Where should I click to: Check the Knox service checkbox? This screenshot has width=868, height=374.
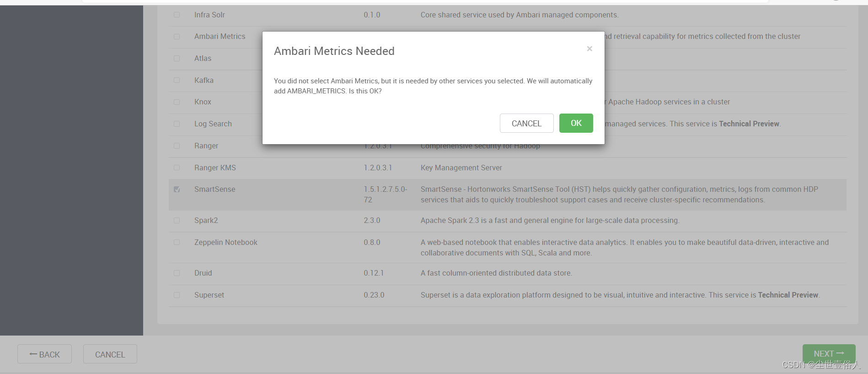tap(177, 102)
